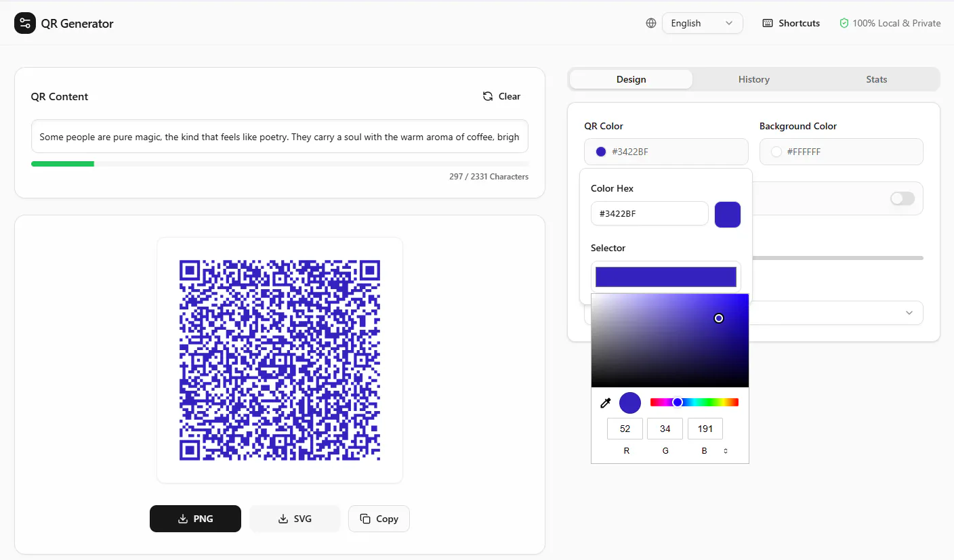Click the saturation gradient picker area
The height and width of the screenshot is (560, 954).
(x=669, y=340)
